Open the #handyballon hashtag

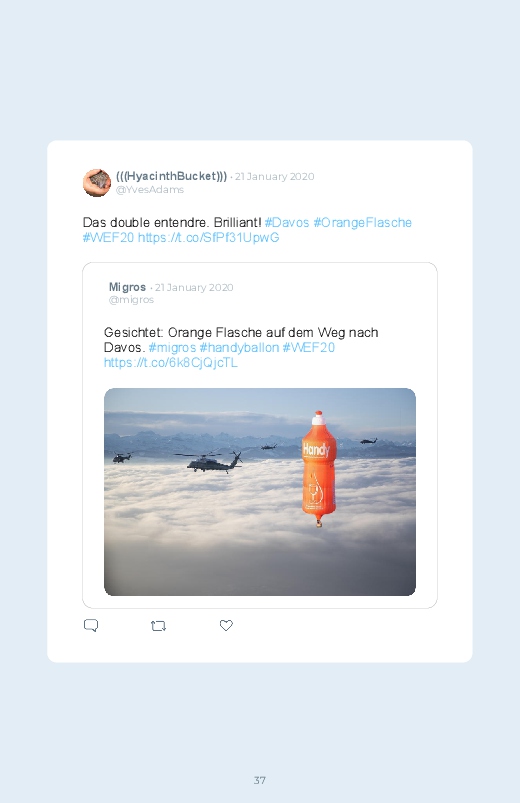[239, 348]
